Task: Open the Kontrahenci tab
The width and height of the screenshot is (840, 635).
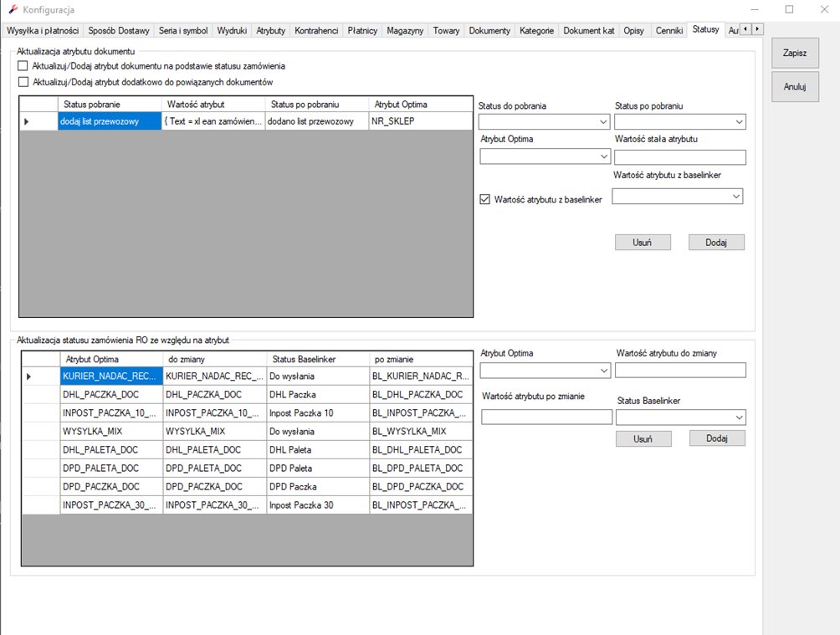Action: (316, 31)
